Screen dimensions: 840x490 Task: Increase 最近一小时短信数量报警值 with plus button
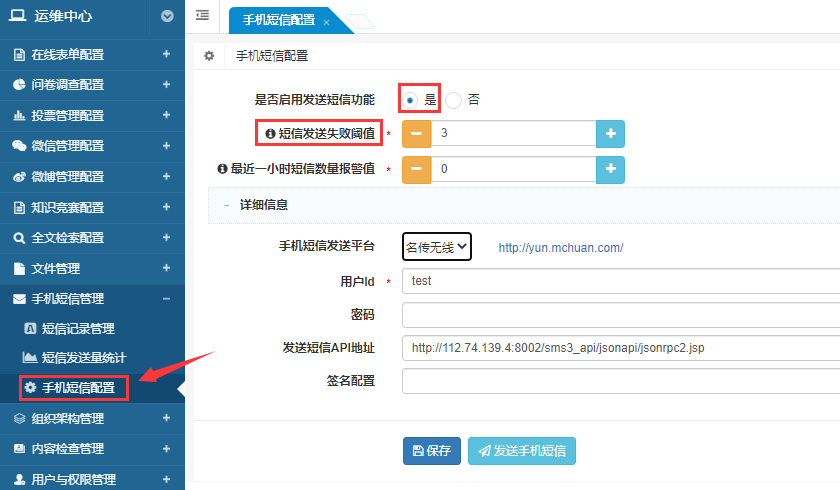point(610,170)
